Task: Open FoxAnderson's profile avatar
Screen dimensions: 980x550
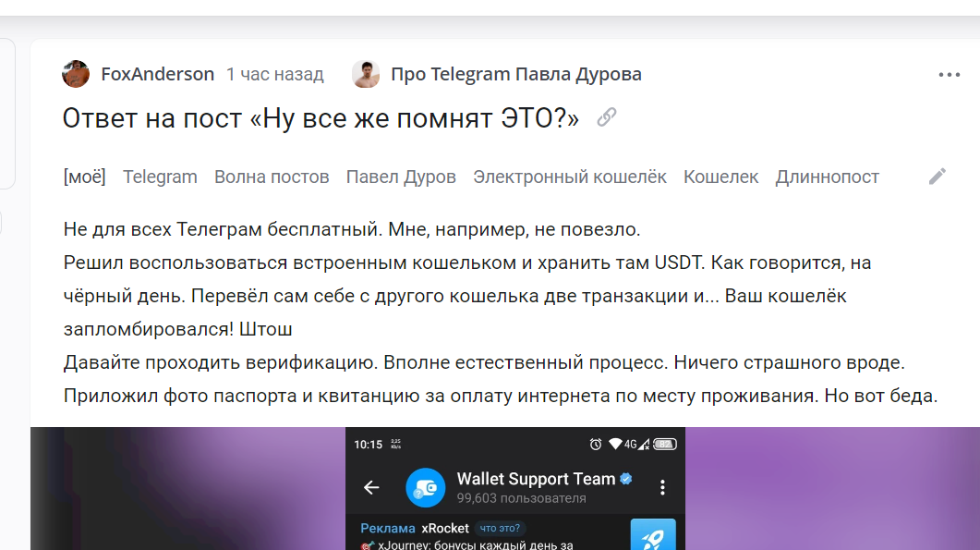Action: (76, 74)
